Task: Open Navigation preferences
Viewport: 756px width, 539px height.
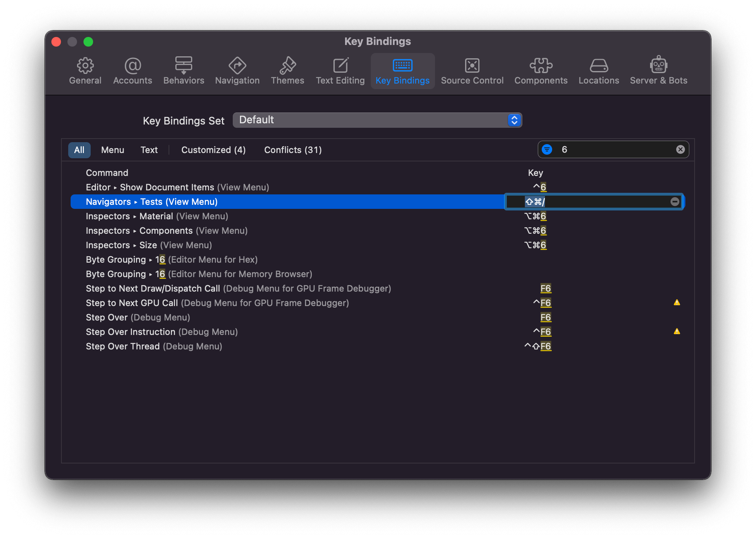Action: click(x=237, y=71)
